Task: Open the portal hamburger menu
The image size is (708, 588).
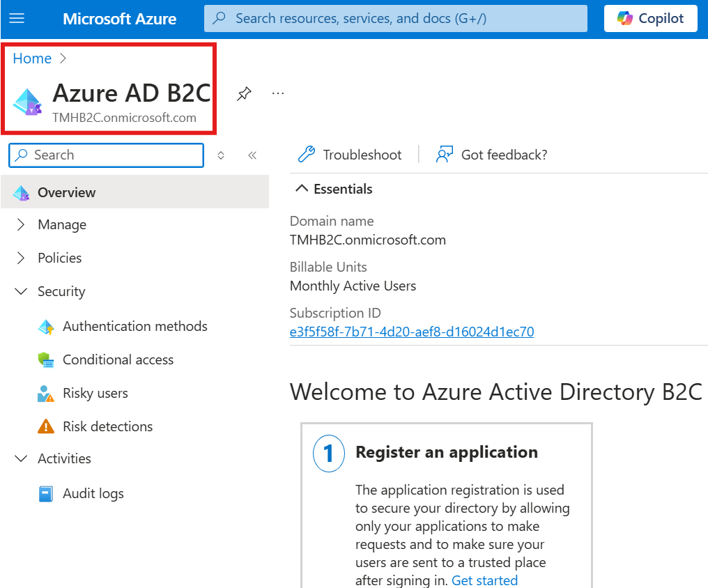Action: [x=17, y=19]
